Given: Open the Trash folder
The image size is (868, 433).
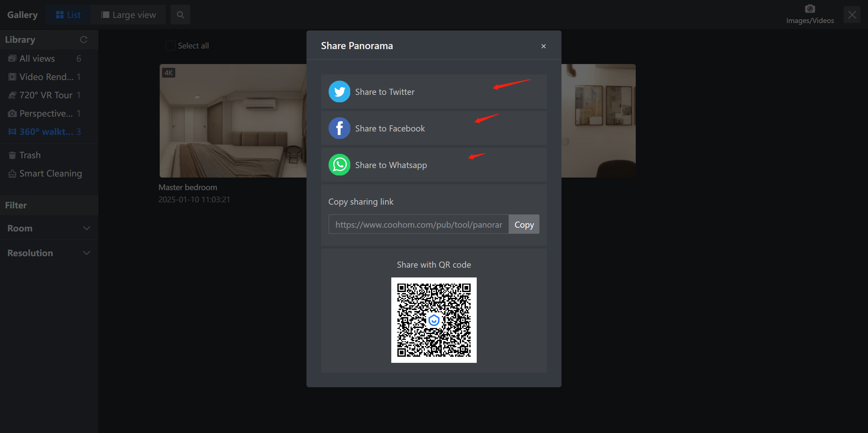Looking at the screenshot, I should tap(30, 155).
